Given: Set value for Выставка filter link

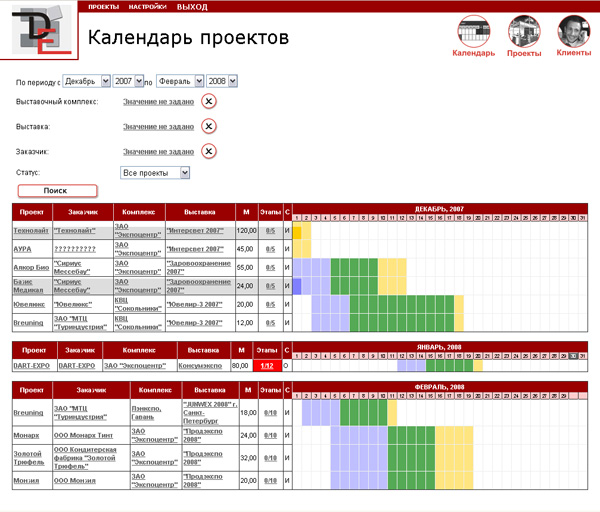Looking at the screenshot, I should 158,127.
